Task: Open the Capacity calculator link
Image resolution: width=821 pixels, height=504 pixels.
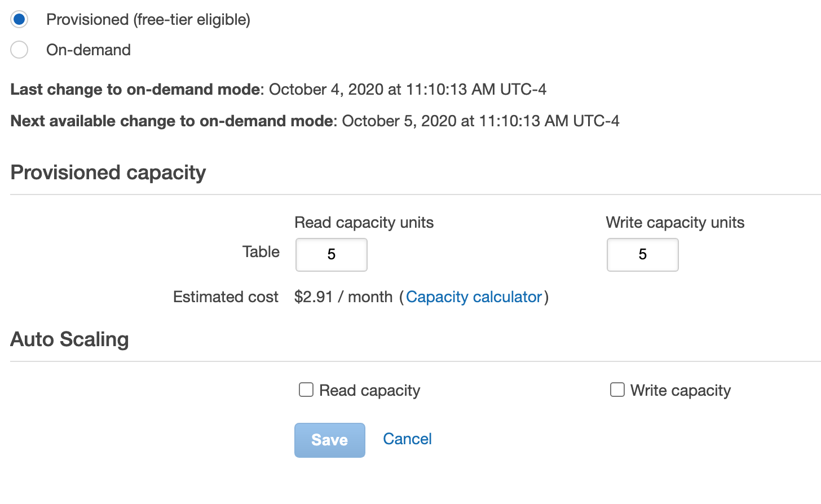Action: point(474,297)
